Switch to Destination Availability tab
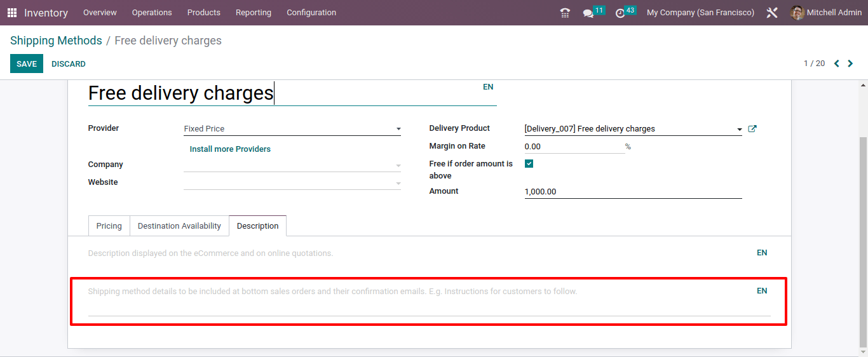868x357 pixels. tap(179, 226)
